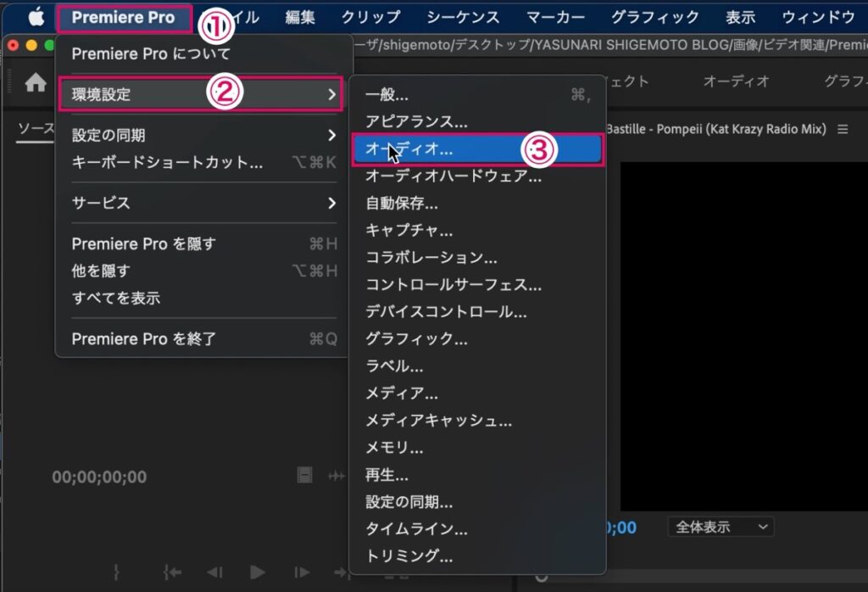Open コラボレーション... preferences

478,258
